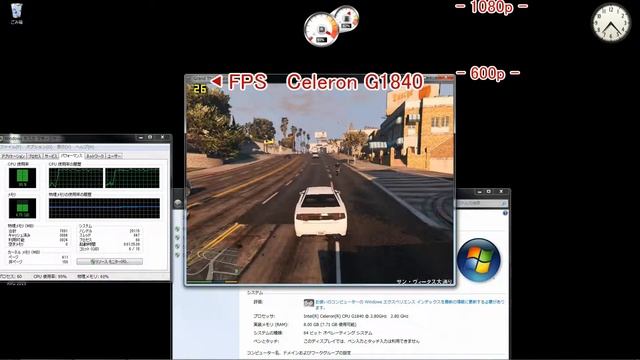The width and height of the screenshot is (640, 360).
Task: Click the 合計 row under 物理メモリ (MB)
Action: pyautogui.click(x=38, y=231)
